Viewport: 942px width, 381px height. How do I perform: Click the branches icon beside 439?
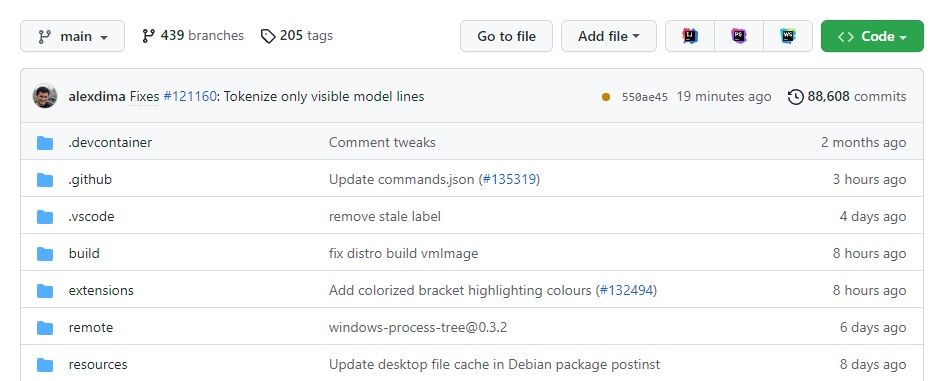(148, 36)
